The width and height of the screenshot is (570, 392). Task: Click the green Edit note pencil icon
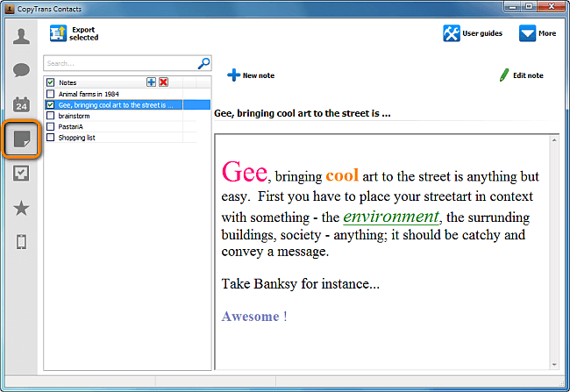pyautogui.click(x=504, y=75)
